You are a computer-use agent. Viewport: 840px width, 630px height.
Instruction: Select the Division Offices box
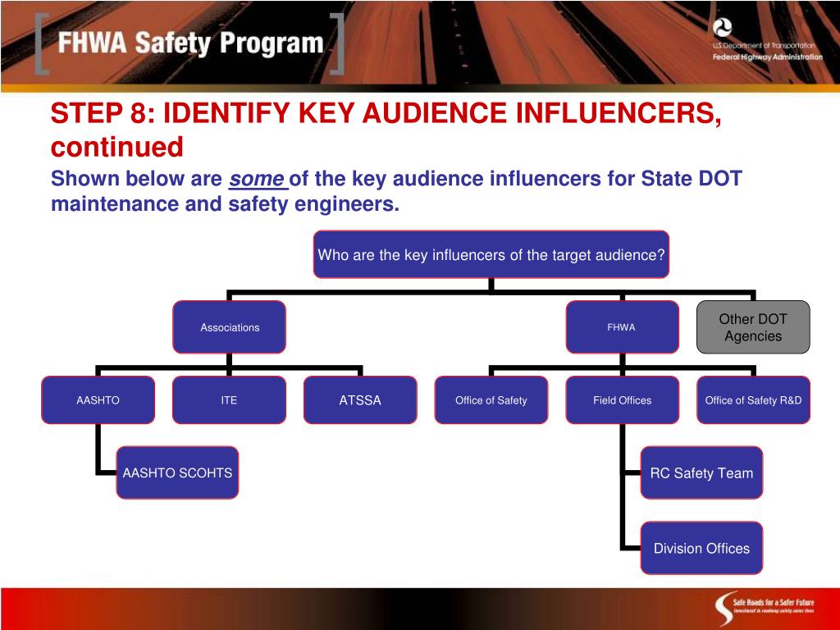tap(701, 548)
